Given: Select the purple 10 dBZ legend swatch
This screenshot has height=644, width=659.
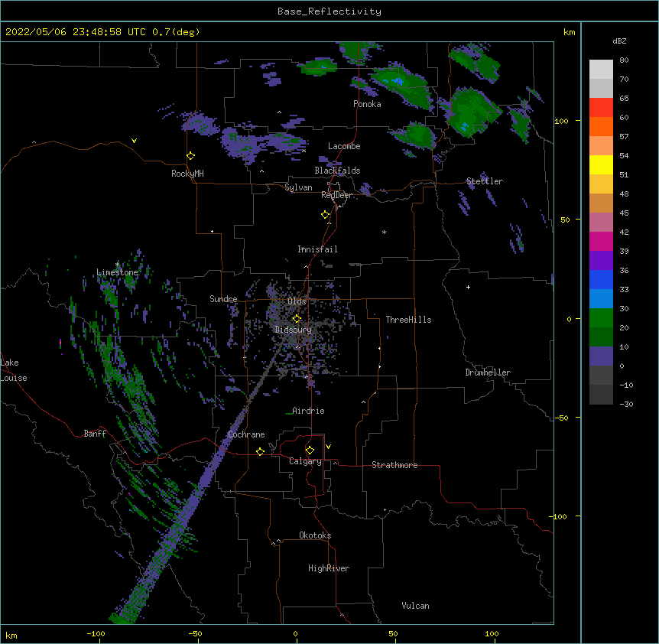Looking at the screenshot, I should [x=601, y=356].
